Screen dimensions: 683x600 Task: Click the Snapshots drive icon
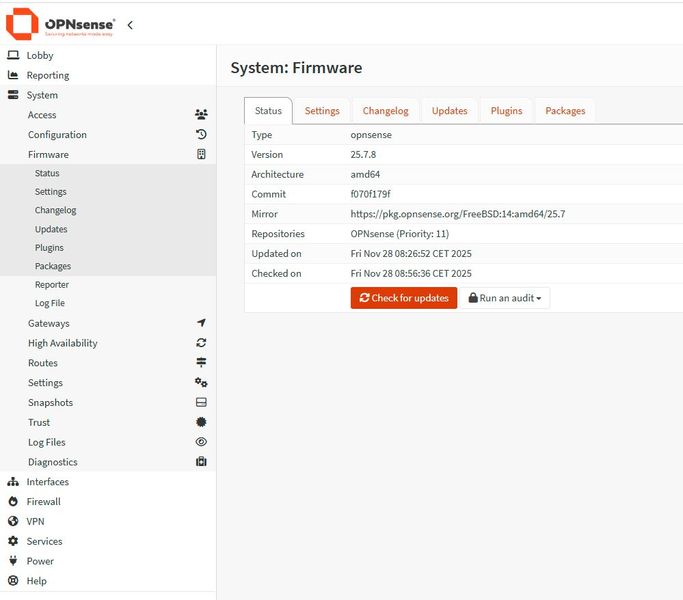coord(201,402)
